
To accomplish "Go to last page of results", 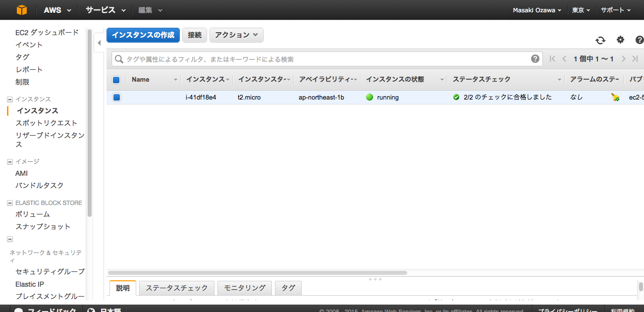I will click(635, 59).
